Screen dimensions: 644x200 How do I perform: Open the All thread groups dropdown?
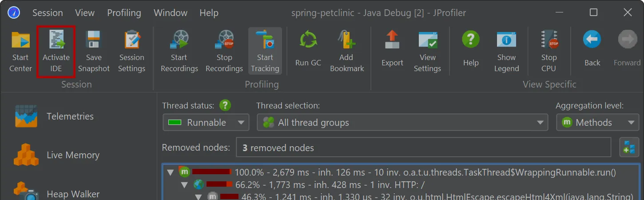coord(402,122)
